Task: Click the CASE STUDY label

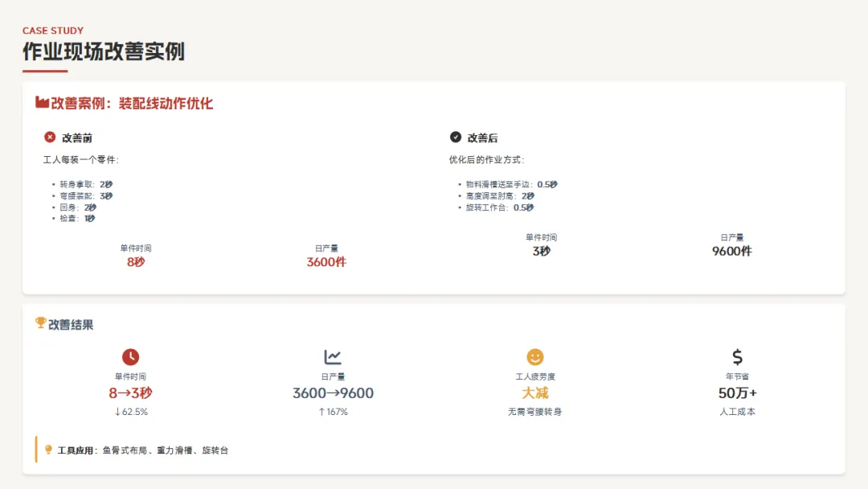Action: pos(53,31)
